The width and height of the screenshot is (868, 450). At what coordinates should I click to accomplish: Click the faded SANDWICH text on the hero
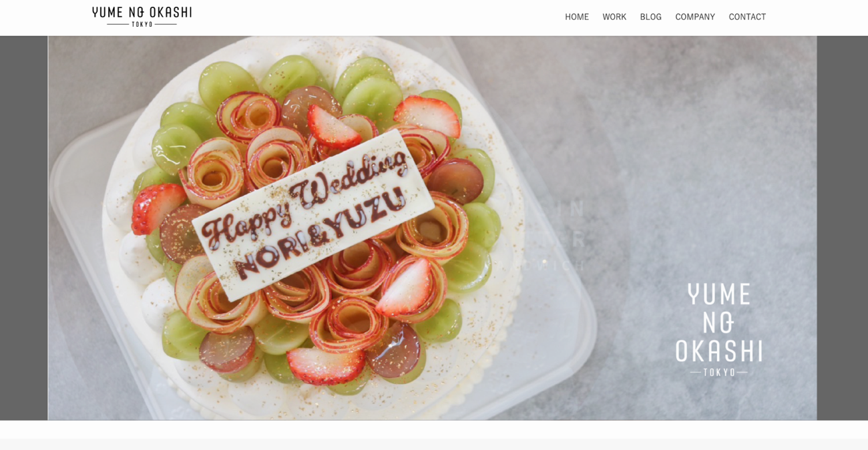pyautogui.click(x=544, y=265)
